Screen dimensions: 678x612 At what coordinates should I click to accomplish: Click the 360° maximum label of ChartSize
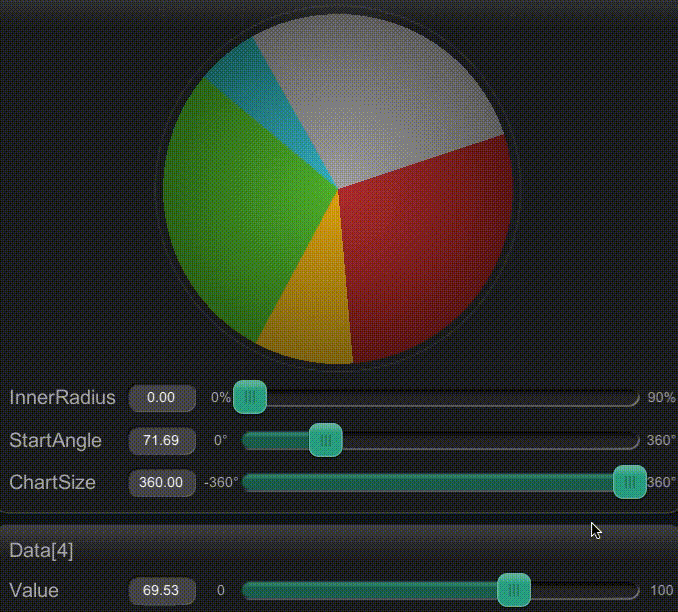[662, 482]
